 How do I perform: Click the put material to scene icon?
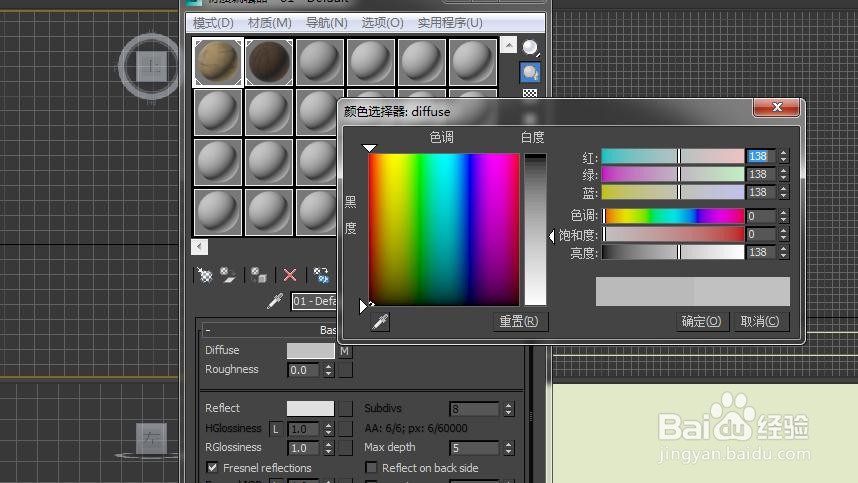(227, 275)
